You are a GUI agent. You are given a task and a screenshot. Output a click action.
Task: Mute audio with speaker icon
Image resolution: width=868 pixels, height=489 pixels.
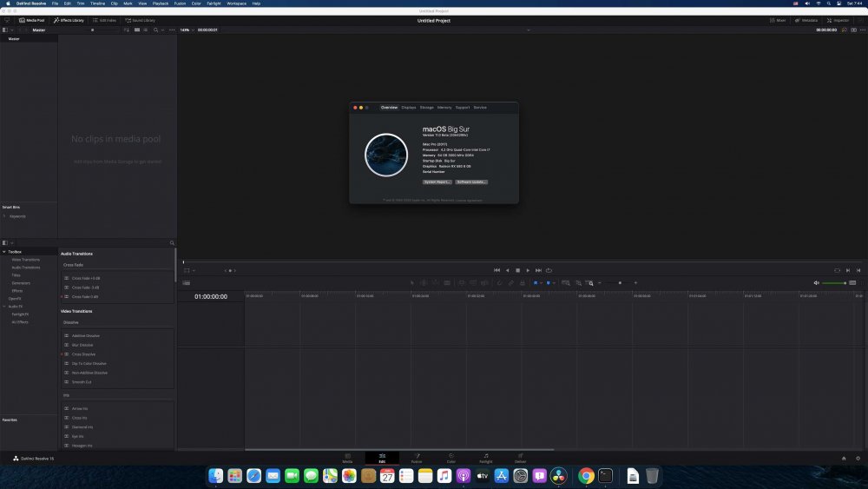(x=816, y=283)
